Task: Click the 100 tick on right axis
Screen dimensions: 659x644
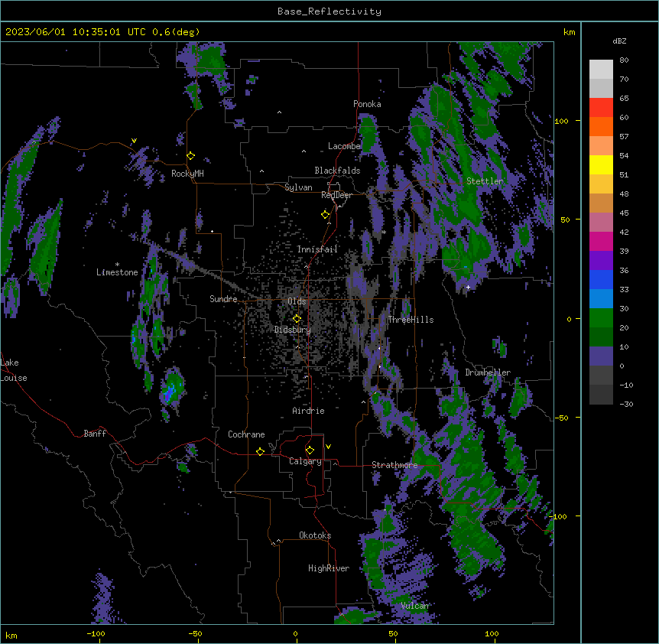Action: coord(561,121)
